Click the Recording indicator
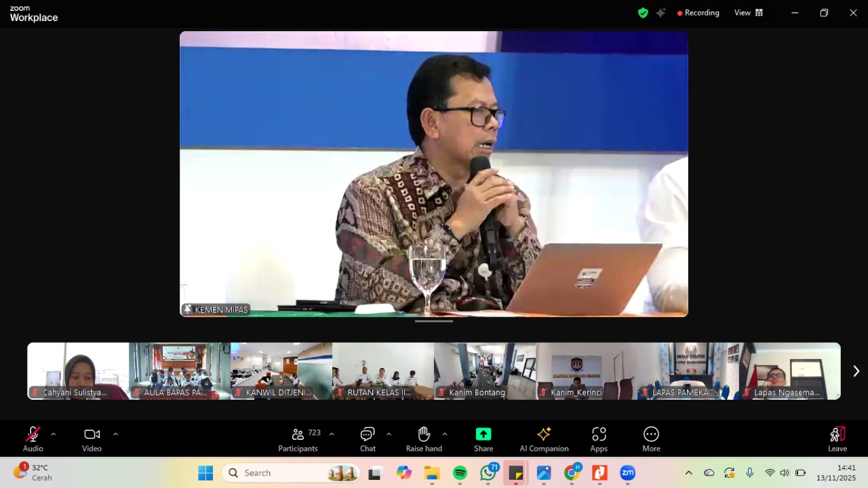Viewport: 868px width, 488px height. click(x=698, y=13)
